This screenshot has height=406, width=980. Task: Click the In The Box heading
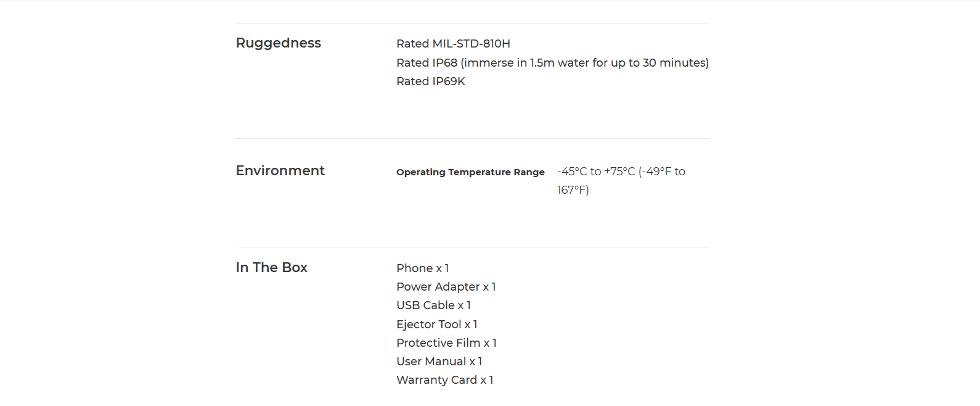coord(271,267)
